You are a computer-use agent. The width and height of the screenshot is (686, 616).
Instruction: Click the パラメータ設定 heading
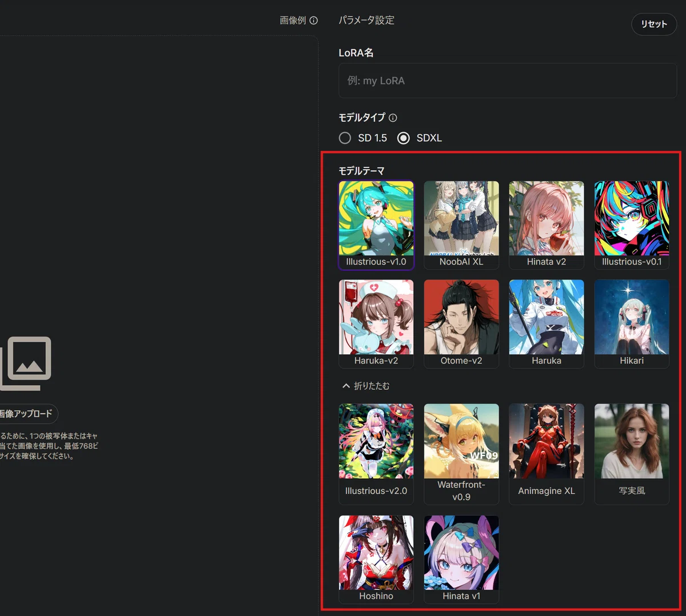pos(366,21)
